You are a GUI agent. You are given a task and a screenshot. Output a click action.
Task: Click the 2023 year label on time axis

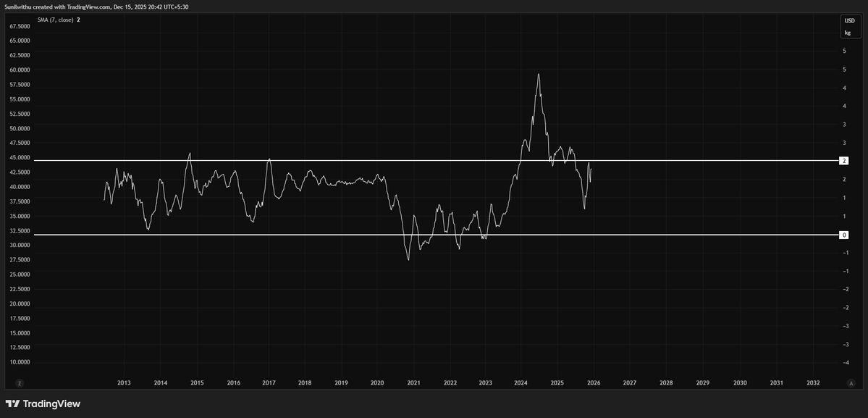click(x=486, y=383)
